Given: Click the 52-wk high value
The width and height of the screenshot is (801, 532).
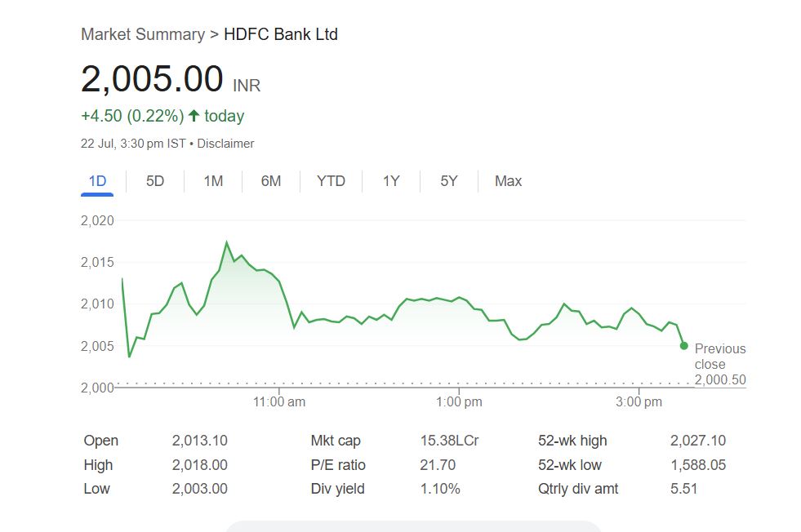Looking at the screenshot, I should tap(697, 441).
